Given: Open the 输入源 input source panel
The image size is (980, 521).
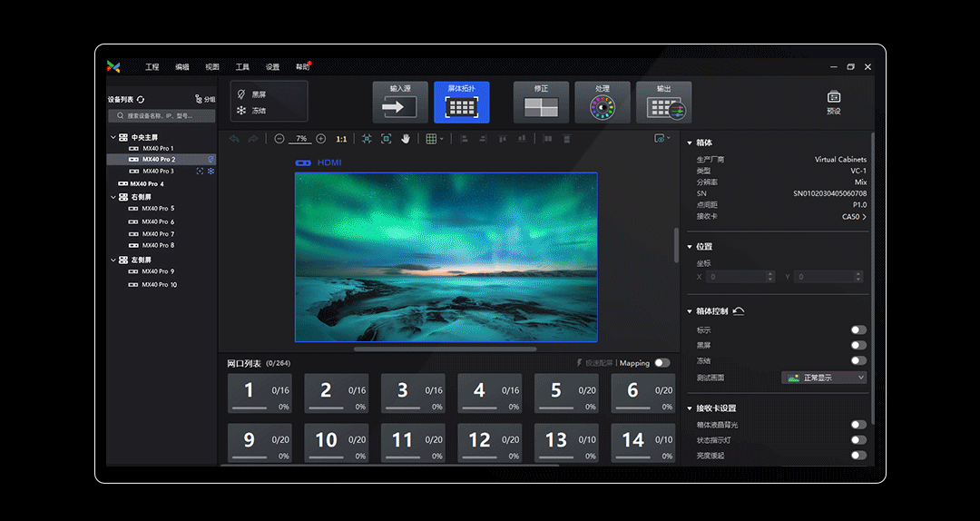Looking at the screenshot, I should (x=399, y=103).
